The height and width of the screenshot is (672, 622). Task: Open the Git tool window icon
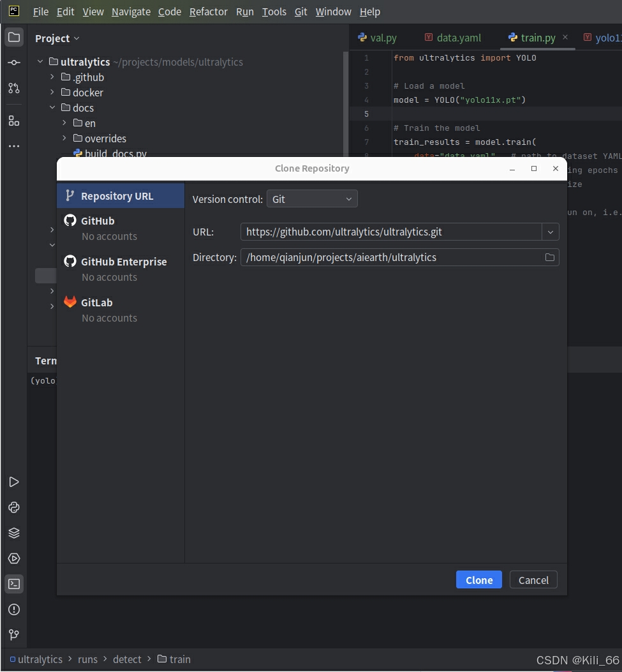pos(14,635)
